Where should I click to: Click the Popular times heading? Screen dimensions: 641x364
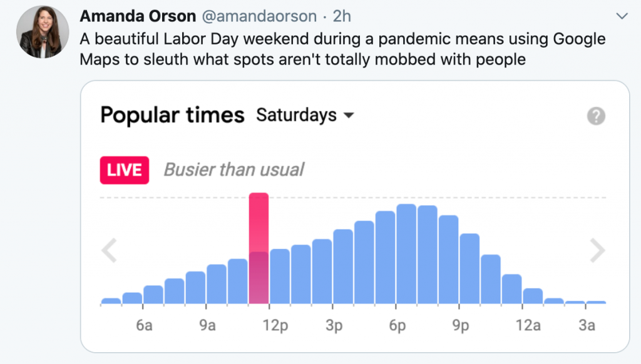pos(172,115)
